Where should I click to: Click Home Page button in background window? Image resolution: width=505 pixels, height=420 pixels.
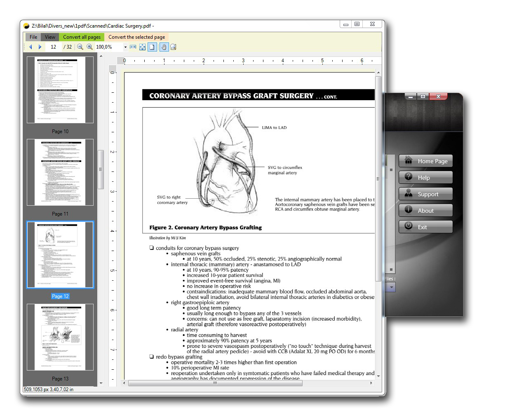point(425,161)
